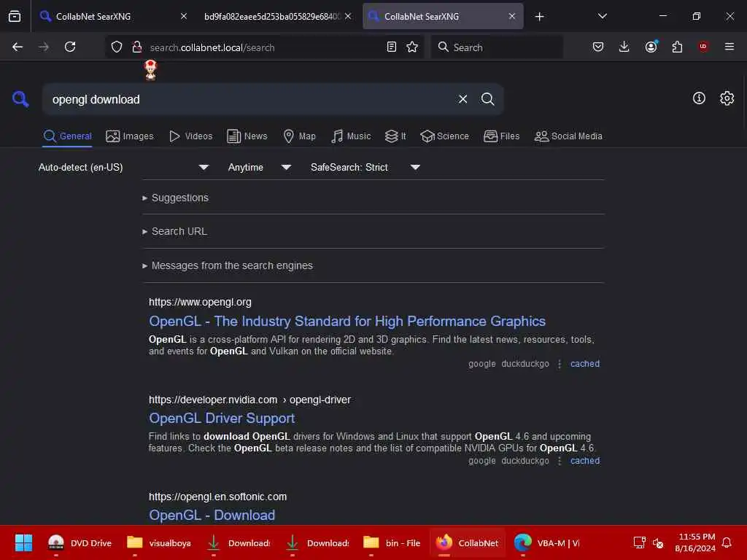The image size is (747, 560).
Task: Open cached version of the opengl.org result
Action: (585, 364)
